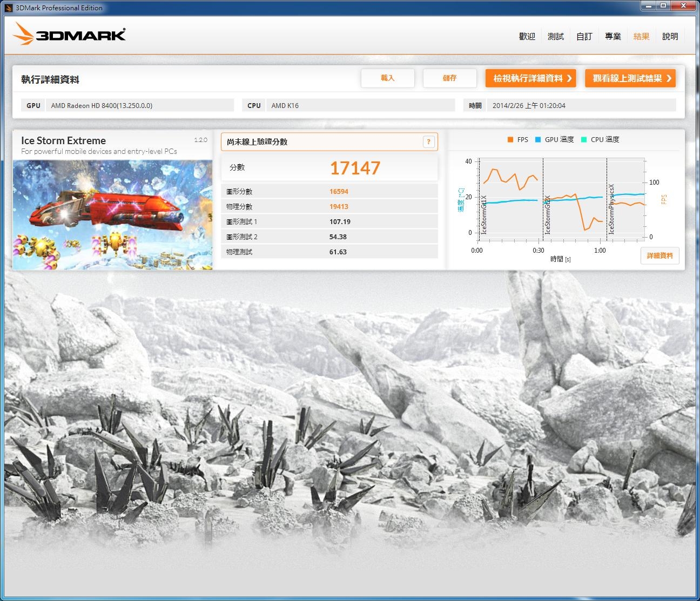
Task: Select the 專業 tab
Action: tap(612, 36)
